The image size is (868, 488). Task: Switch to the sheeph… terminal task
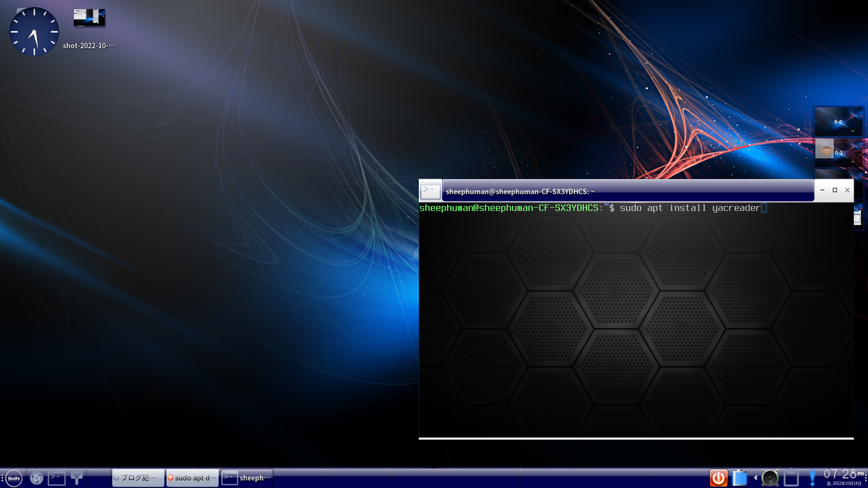247,478
